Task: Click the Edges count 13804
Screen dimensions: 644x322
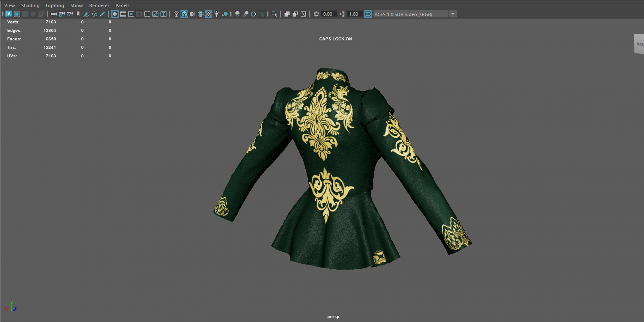Action: coord(49,31)
